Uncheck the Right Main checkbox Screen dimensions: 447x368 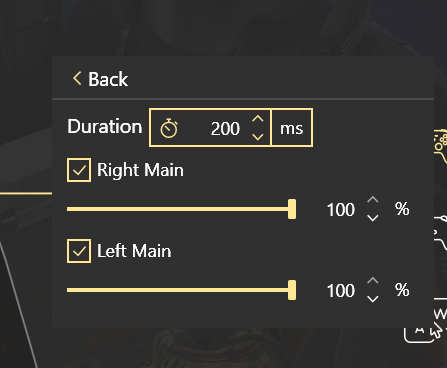[x=79, y=170]
